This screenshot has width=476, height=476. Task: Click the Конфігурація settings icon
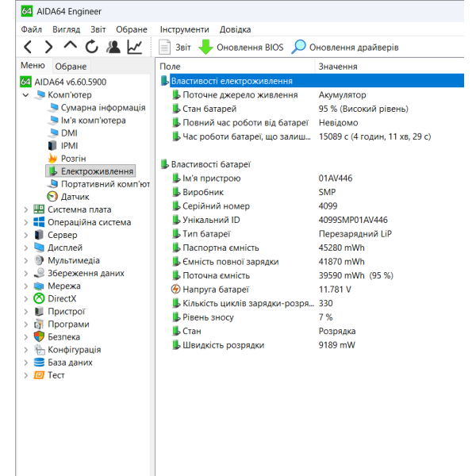tap(39, 350)
